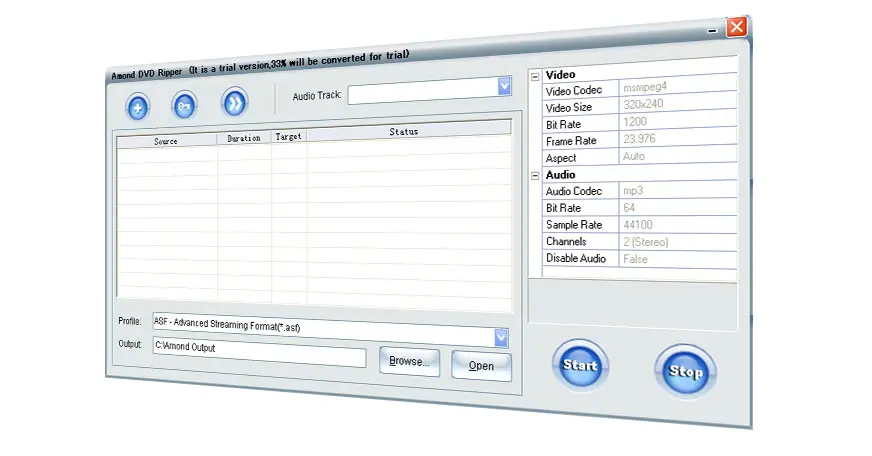The image size is (872, 456).
Task: Select the Disable Audio property label
Action: (x=576, y=258)
